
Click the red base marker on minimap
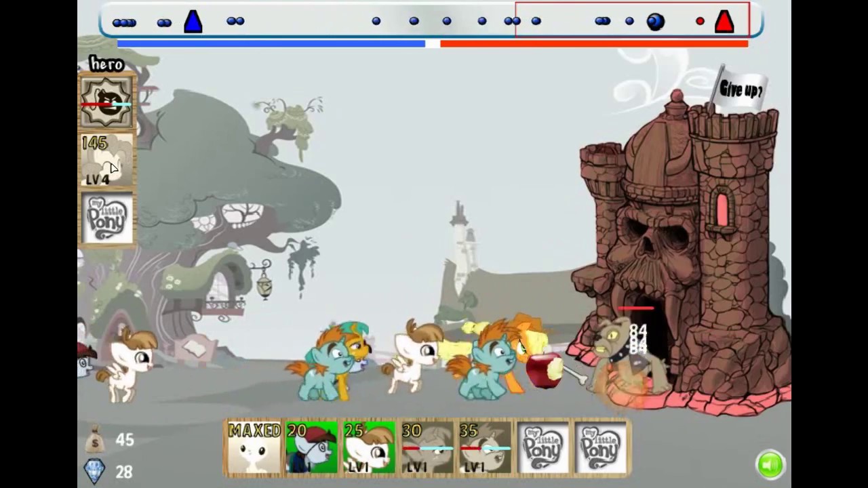point(724,21)
